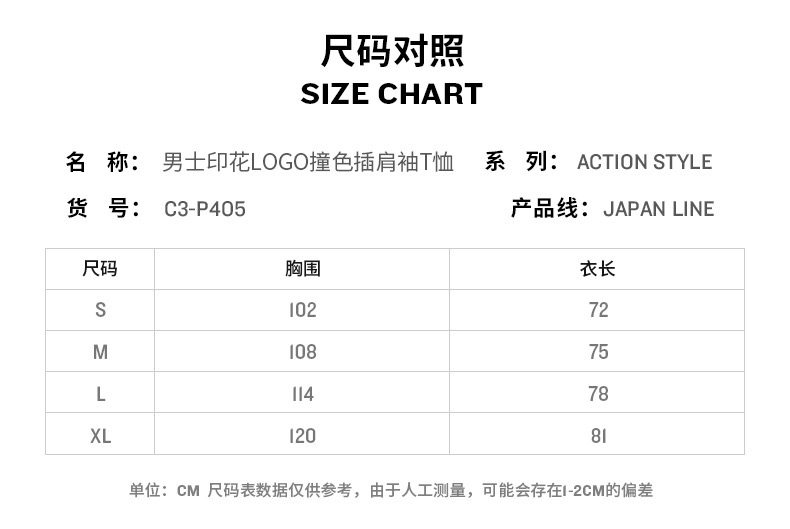
Task: Click the item number C3-P405
Action: coord(204,209)
